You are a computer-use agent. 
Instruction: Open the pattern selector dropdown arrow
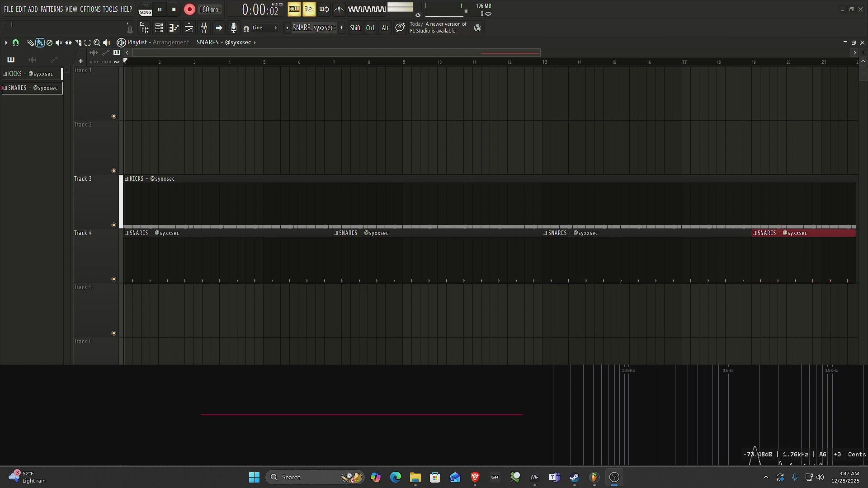(287, 28)
